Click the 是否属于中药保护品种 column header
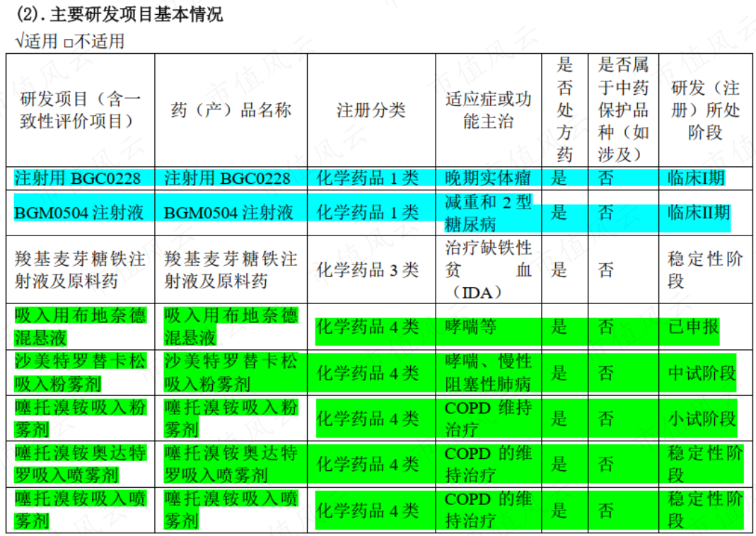 tap(622, 110)
